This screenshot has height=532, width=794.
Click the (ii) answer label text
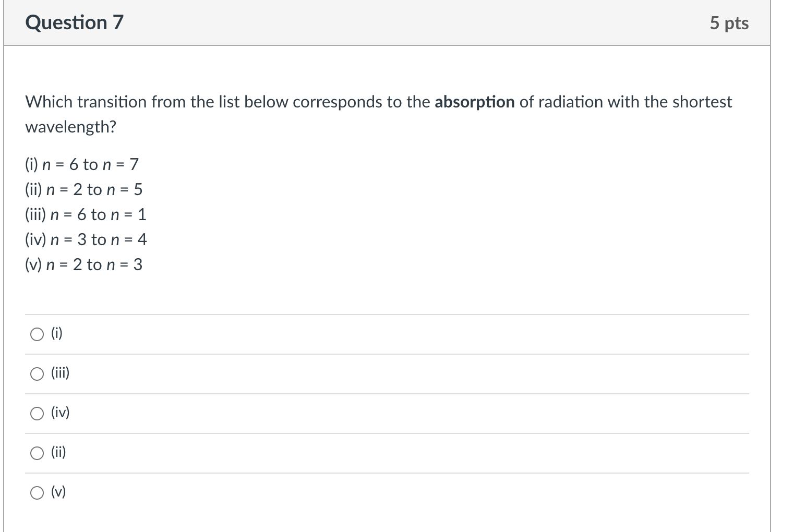58,452
